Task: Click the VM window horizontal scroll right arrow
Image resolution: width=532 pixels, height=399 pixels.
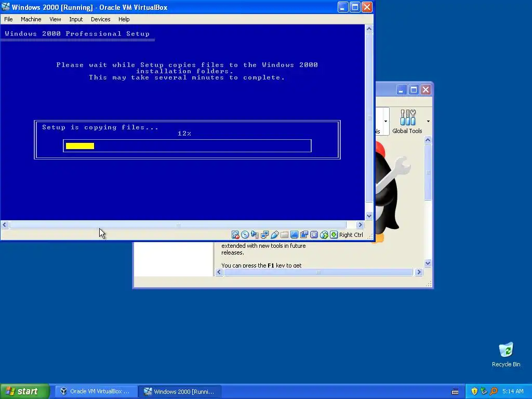Action: (x=361, y=224)
